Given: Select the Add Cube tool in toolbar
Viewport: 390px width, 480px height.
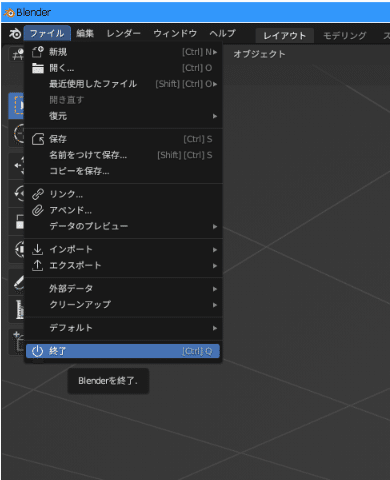Looking at the screenshot, I should coord(17,342).
